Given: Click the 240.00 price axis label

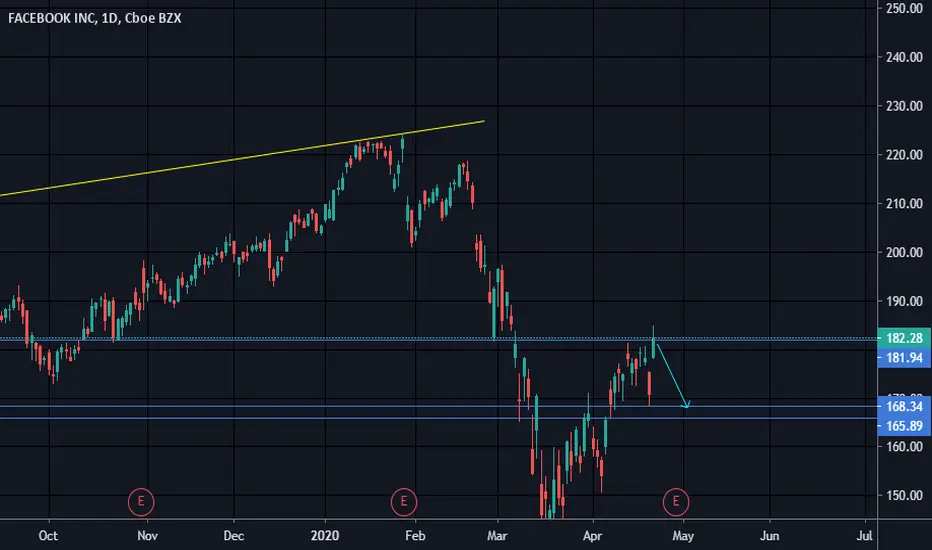Looking at the screenshot, I should (904, 57).
